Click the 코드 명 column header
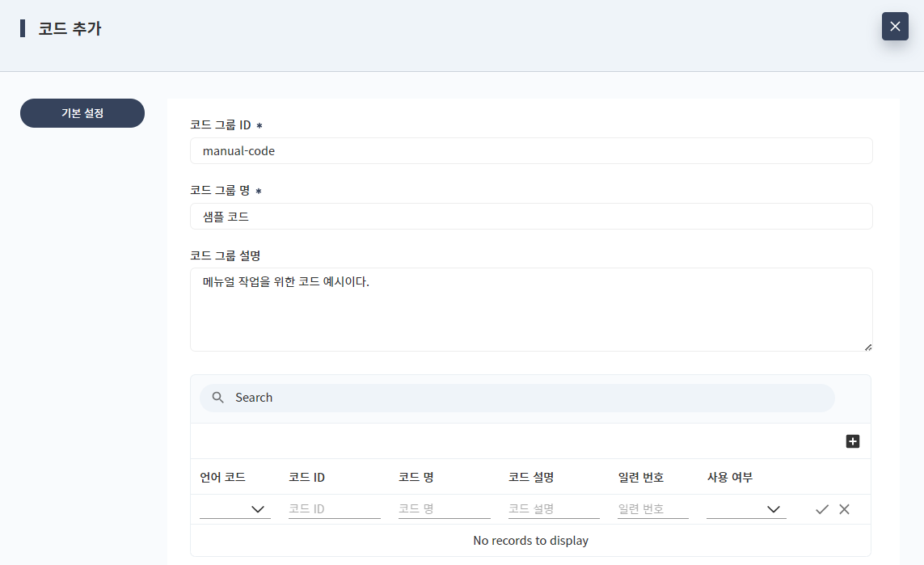Screen dimensions: 924x565 (x=416, y=477)
